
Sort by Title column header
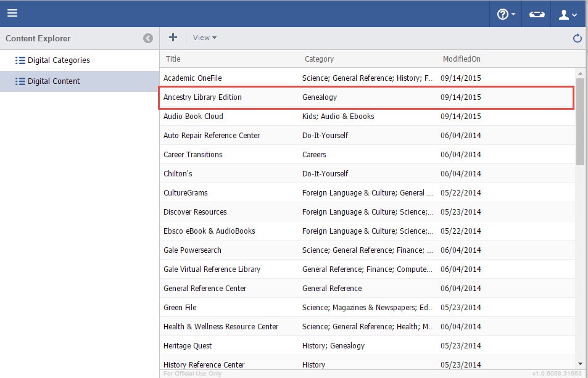[173, 59]
